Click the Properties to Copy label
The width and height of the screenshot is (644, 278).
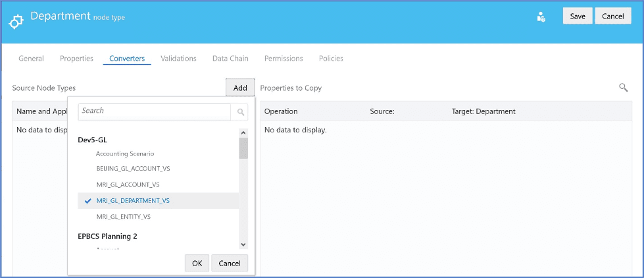coord(291,88)
